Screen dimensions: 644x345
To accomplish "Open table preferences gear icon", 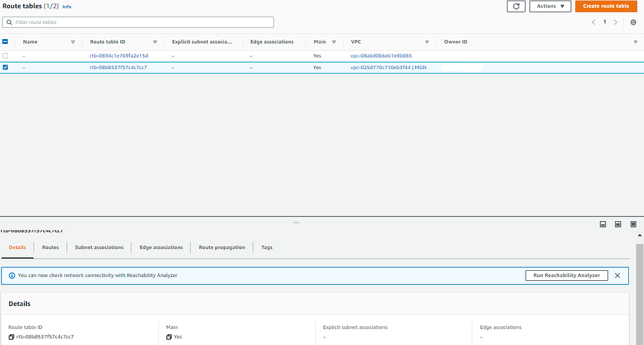I will pyautogui.click(x=633, y=22).
